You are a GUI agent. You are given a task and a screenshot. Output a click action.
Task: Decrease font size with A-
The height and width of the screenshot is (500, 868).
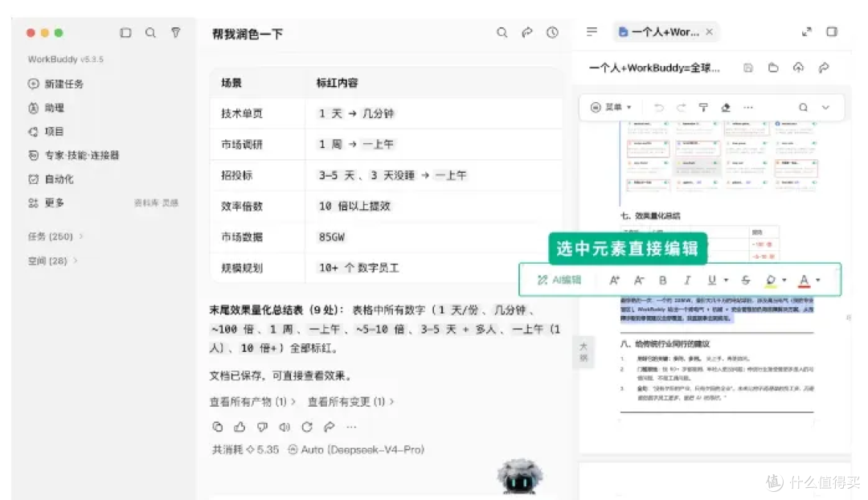pyautogui.click(x=639, y=281)
